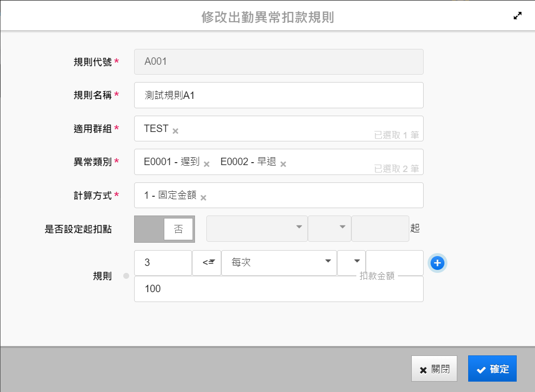Open the 每次 frequency dropdown
Image resolution: width=535 pixels, height=392 pixels.
[279, 262]
